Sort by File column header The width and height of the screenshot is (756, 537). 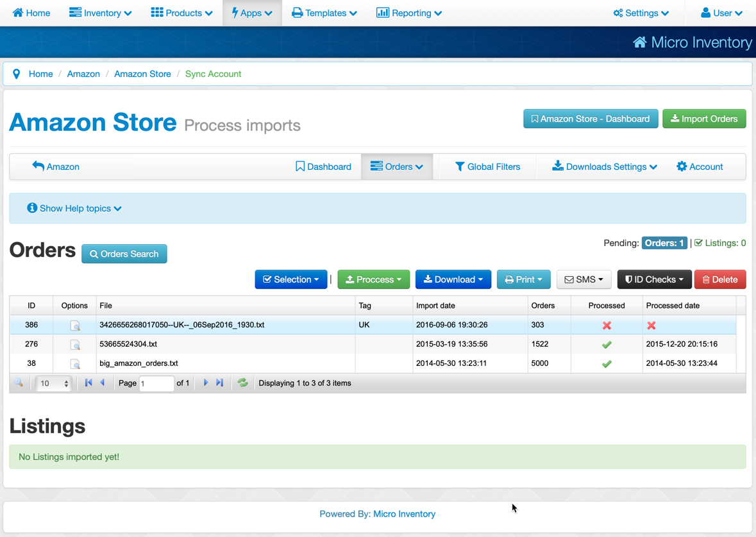tap(226, 306)
